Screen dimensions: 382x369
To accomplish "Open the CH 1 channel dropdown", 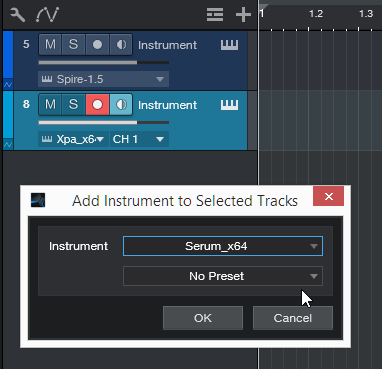I will pos(139,139).
